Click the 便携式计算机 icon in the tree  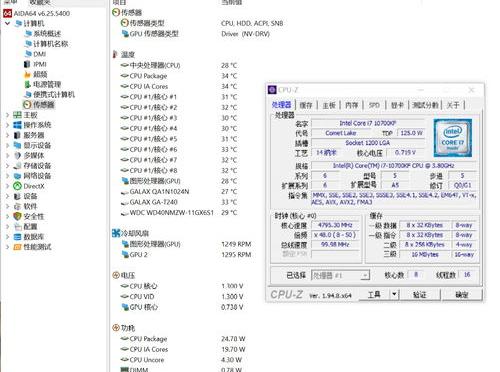pos(28,95)
